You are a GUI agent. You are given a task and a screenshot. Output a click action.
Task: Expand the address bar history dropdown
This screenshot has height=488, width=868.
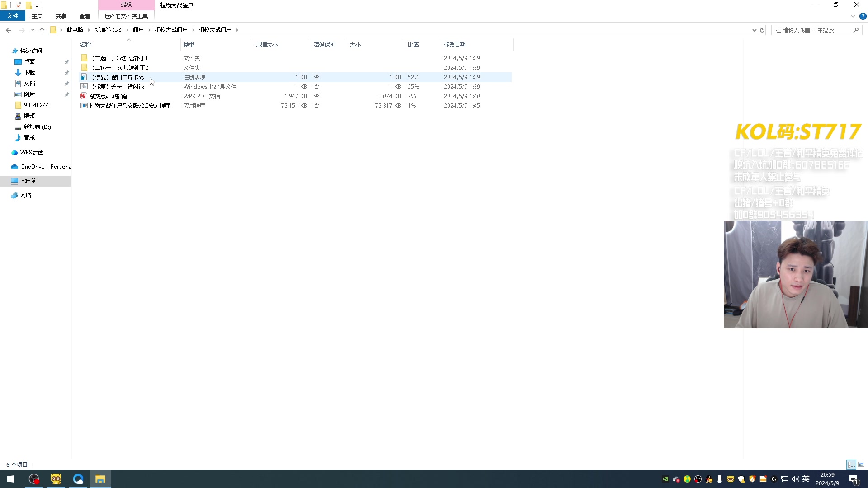pyautogui.click(x=754, y=30)
